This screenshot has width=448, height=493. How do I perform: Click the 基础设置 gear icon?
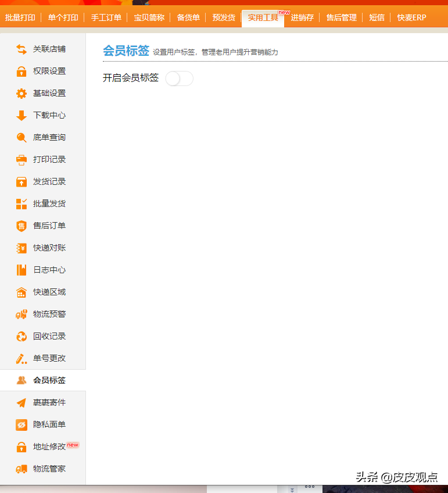[21, 94]
